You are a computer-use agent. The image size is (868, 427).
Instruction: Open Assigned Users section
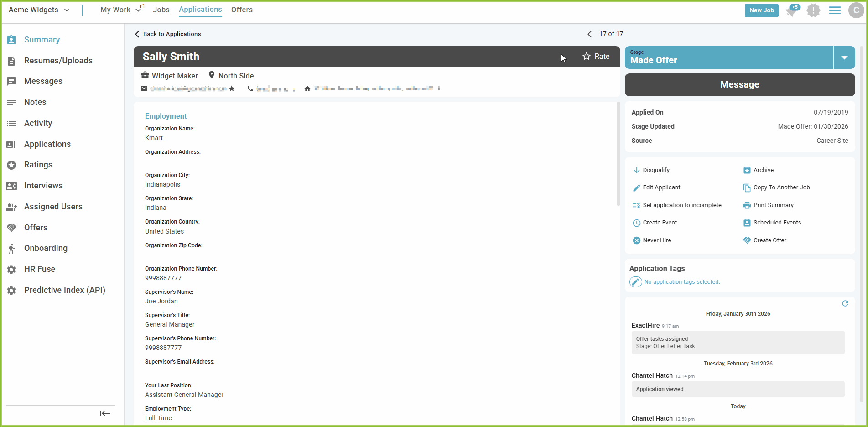tap(53, 207)
